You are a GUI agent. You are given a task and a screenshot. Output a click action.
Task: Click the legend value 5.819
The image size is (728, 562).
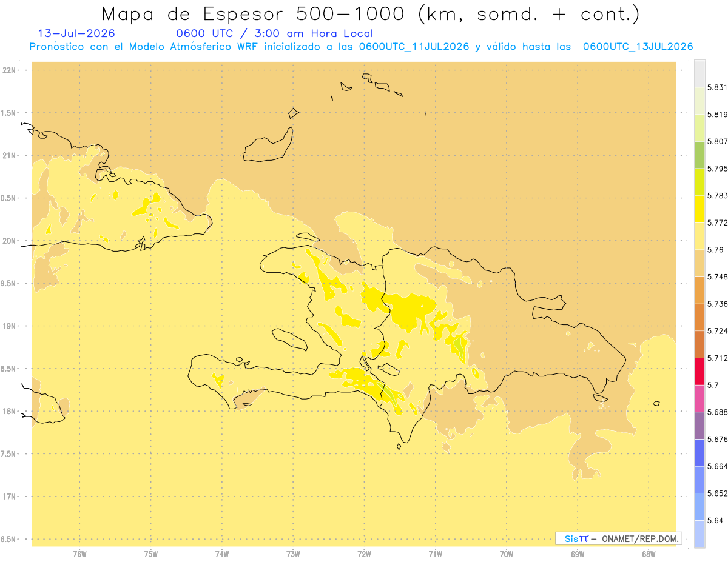(717, 115)
